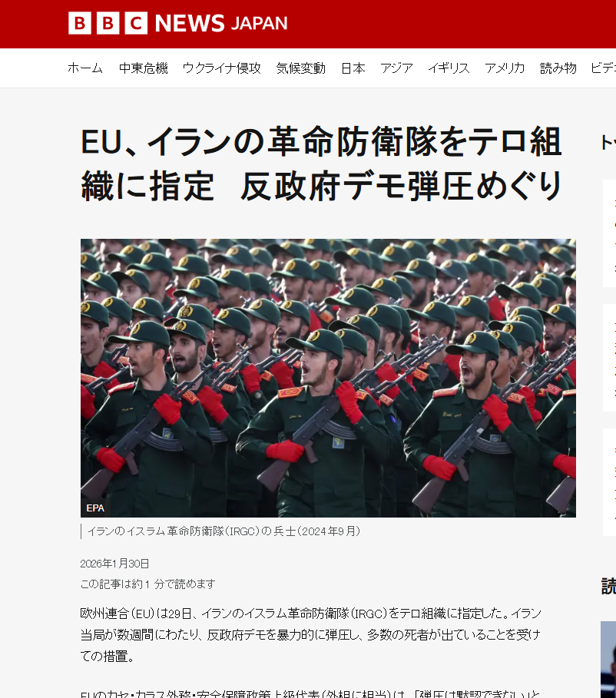Open the 気候変動 section

(300, 68)
